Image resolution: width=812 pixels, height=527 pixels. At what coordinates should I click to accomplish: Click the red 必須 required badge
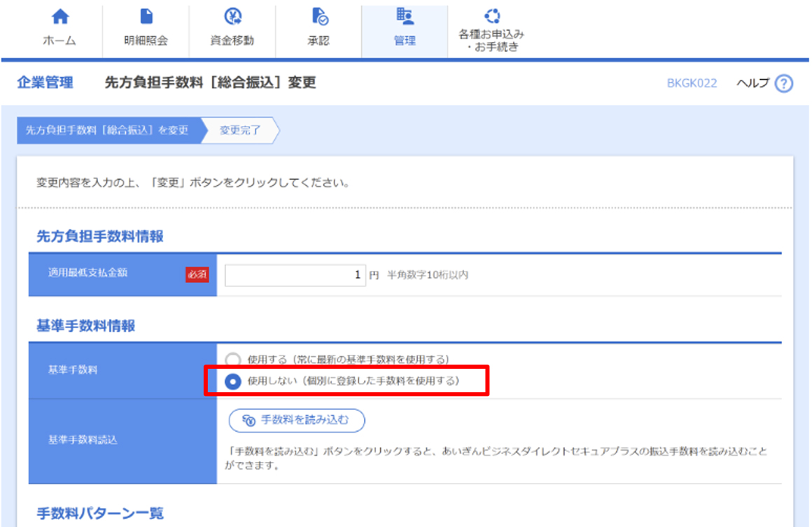coord(197,275)
